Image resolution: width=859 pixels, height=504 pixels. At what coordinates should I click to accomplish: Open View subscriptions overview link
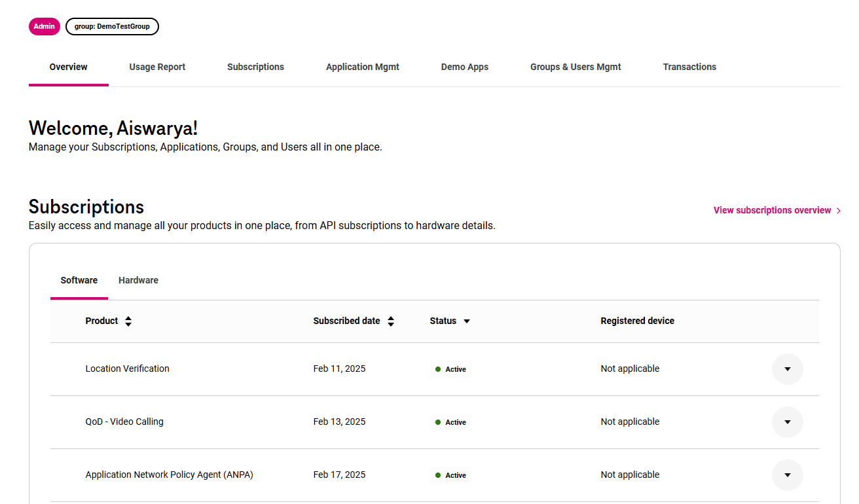click(772, 210)
